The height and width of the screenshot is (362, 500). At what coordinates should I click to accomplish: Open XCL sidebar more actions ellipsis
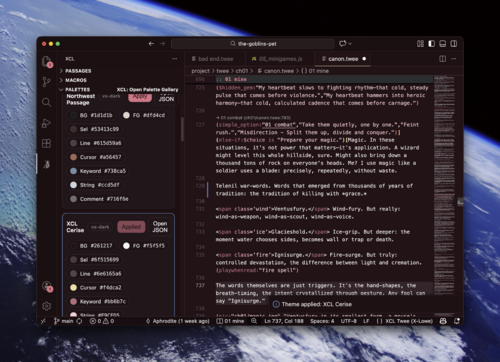coord(175,59)
